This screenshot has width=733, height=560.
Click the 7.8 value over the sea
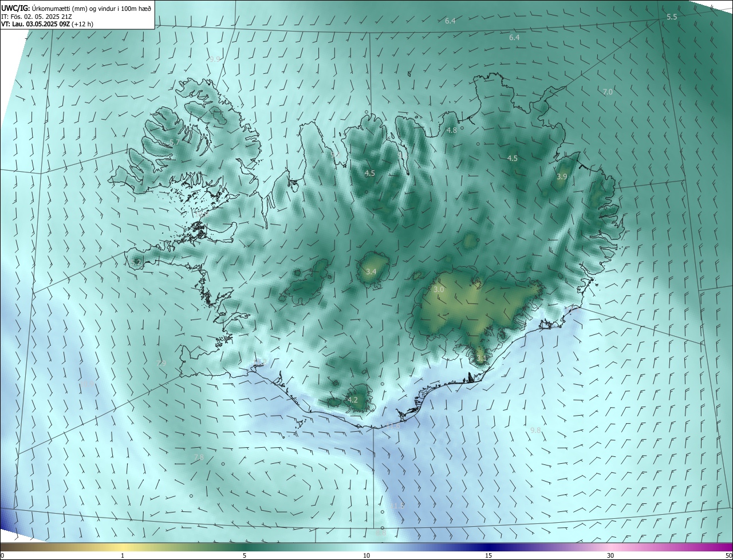199,457
